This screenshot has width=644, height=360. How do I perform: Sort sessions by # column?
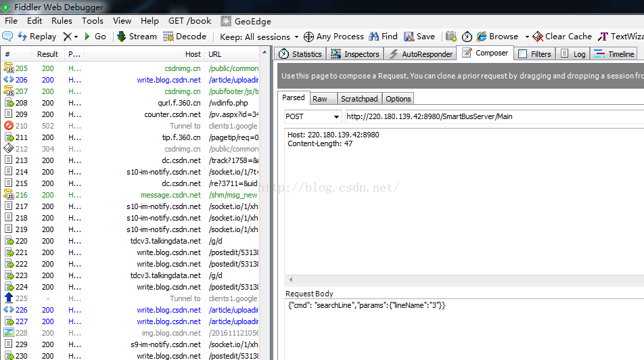[x=15, y=54]
